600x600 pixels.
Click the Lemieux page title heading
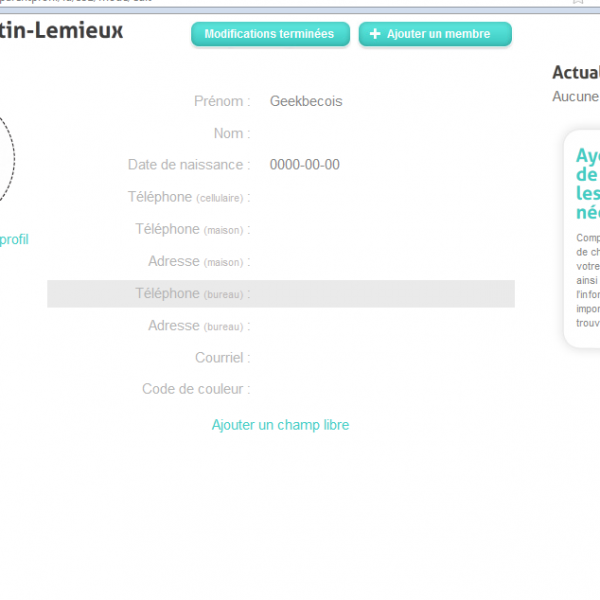[62, 31]
